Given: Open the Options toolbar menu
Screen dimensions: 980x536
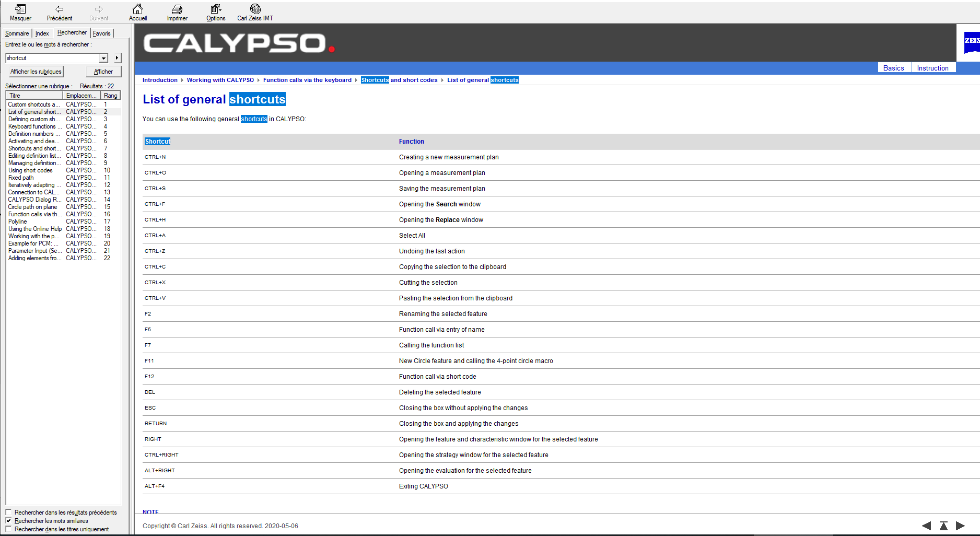Looking at the screenshot, I should coord(216,13).
